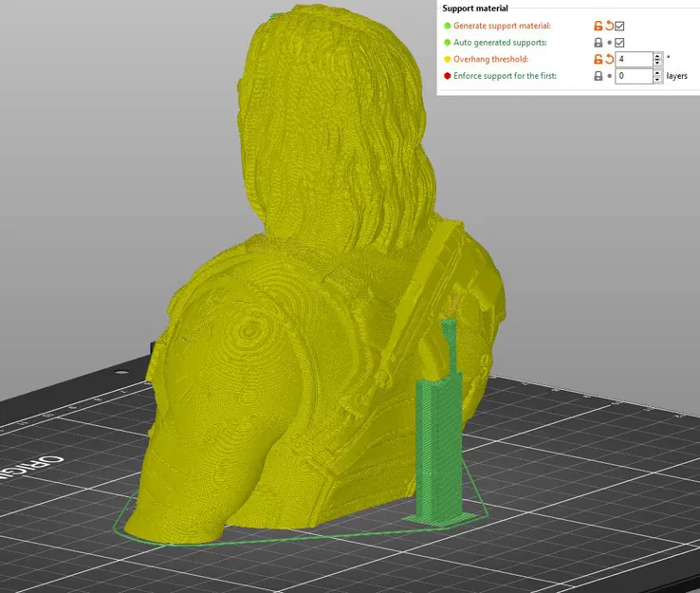The width and height of the screenshot is (700, 593).
Task: Click the grey dot beside Enforce support field
Action: (x=609, y=76)
